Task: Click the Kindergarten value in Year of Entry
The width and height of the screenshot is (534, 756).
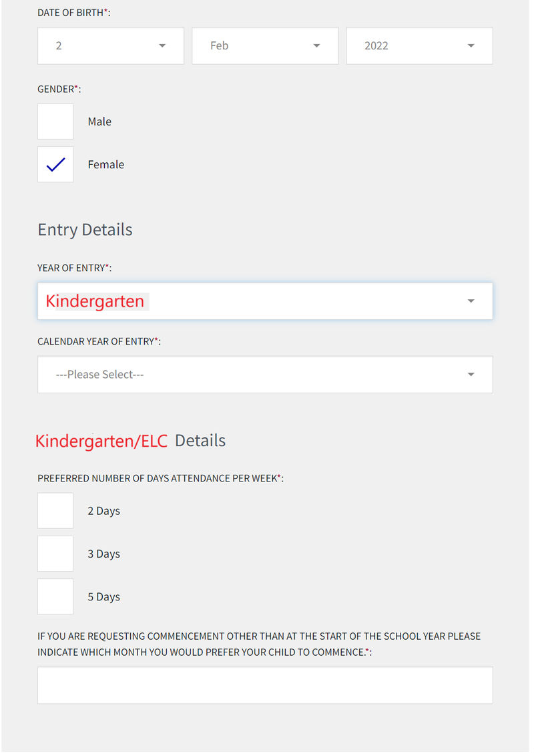Action: [x=94, y=301]
